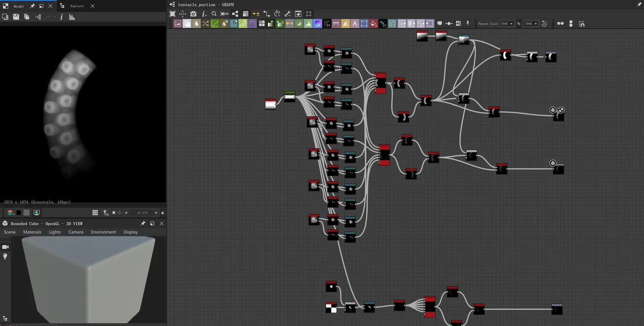The height and width of the screenshot is (326, 644).
Task: Add an HSL node using the rainbow circle icon
Action: pos(318,24)
